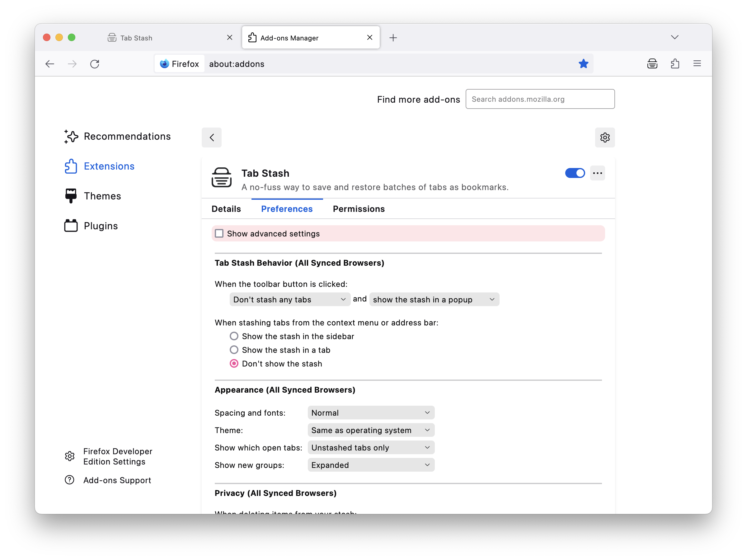Switch to the Permissions tab
The width and height of the screenshot is (747, 560).
pos(358,209)
